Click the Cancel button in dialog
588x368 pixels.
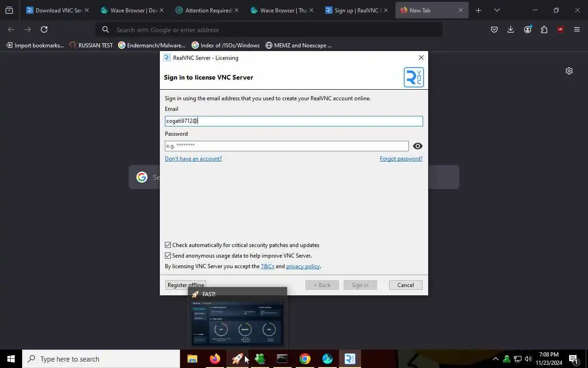pyautogui.click(x=406, y=285)
